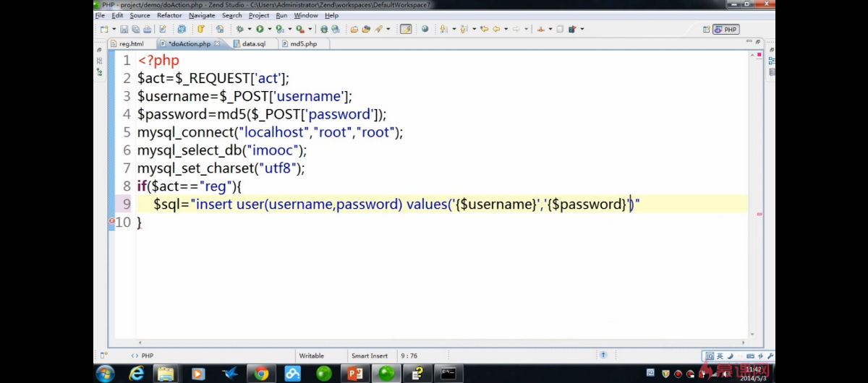Toggle Mark Occurrences highlighter button

(x=405, y=29)
